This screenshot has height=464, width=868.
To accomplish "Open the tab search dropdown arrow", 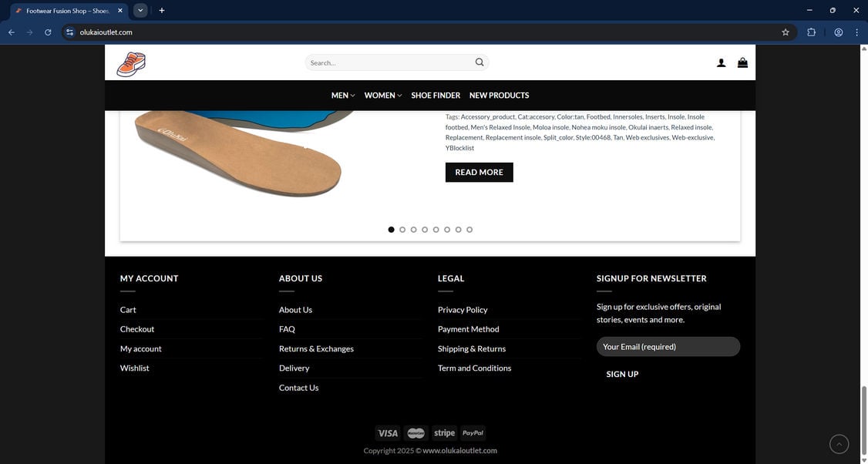I will click(x=140, y=11).
